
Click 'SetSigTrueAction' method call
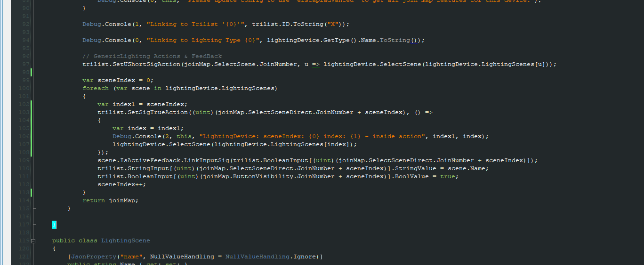click(x=158, y=112)
